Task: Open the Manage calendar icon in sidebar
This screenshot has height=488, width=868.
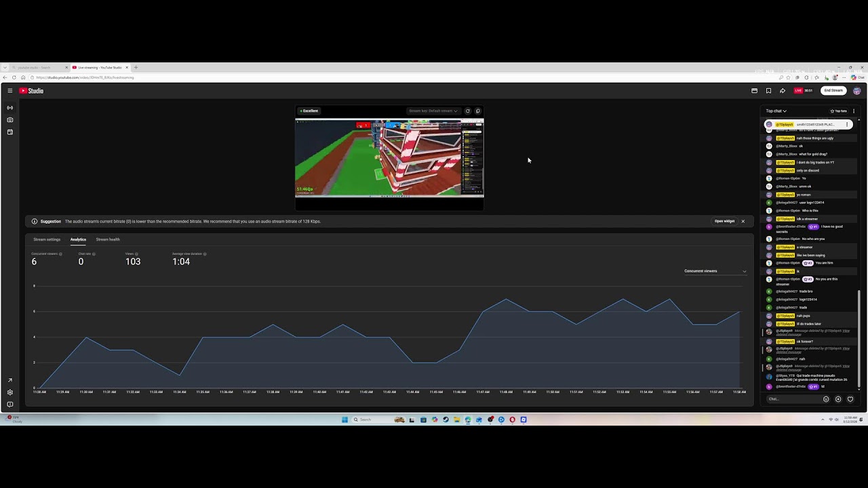Action: pos(9,132)
